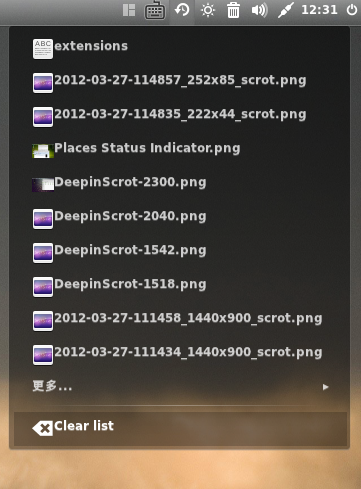Select Places Status Indicator.png
This screenshot has width=361, height=489.
180,150
